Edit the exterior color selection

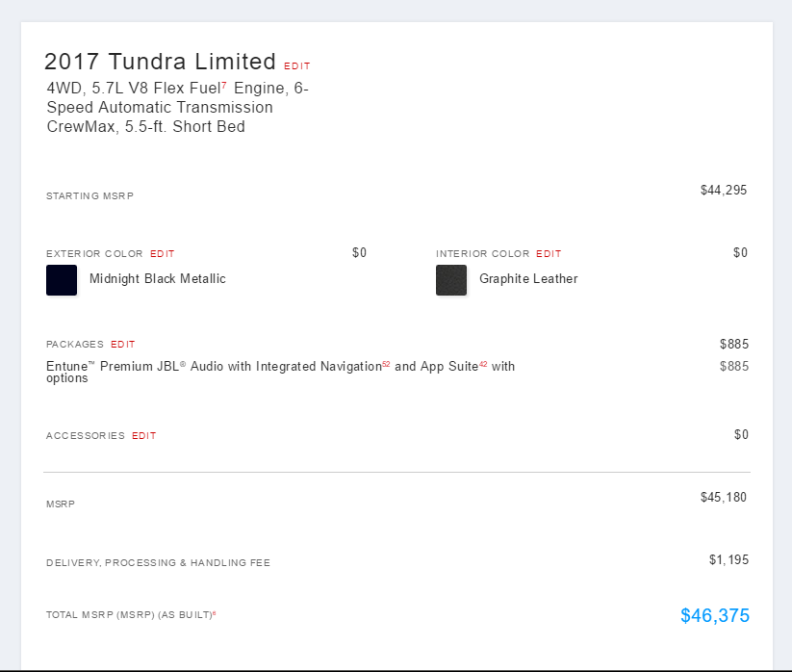162,253
